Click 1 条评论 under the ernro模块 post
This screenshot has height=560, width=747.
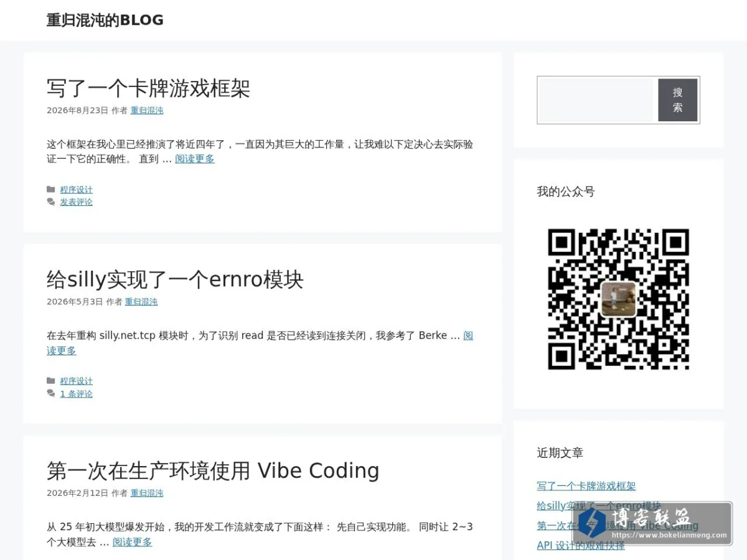pos(76,394)
